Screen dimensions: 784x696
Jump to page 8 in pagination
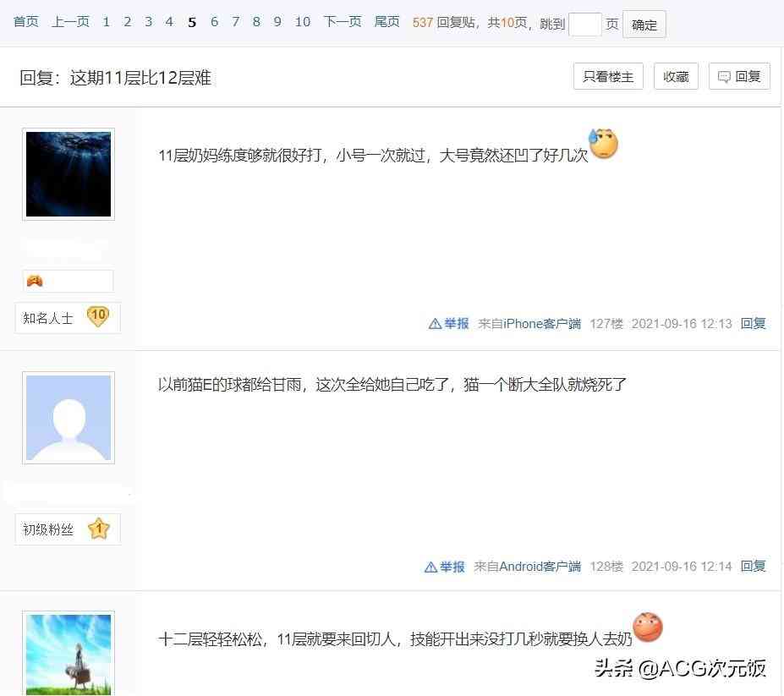pos(256,22)
